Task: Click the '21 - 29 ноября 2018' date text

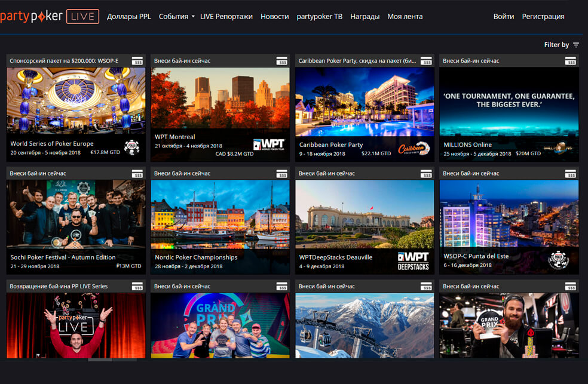Action: 35,266
